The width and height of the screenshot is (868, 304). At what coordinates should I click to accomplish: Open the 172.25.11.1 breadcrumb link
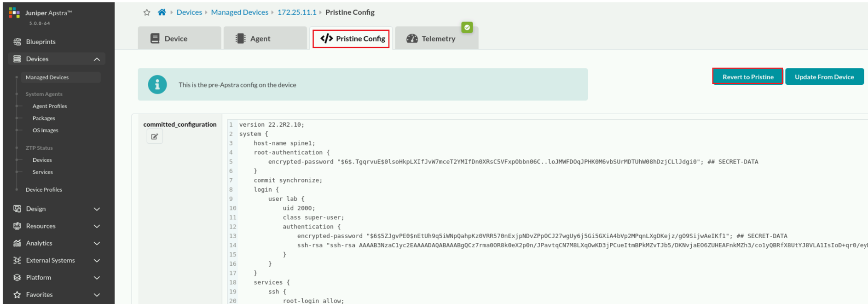[297, 12]
